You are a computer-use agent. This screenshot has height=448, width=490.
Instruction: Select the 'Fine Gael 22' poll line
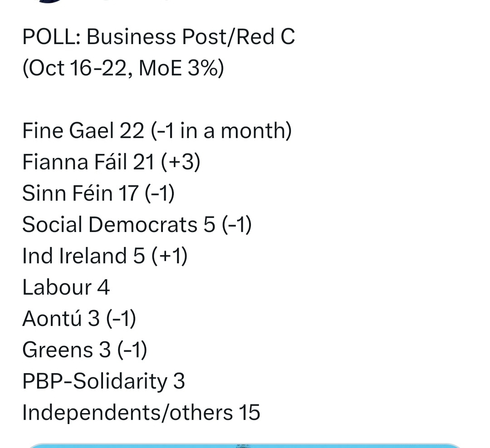157,131
